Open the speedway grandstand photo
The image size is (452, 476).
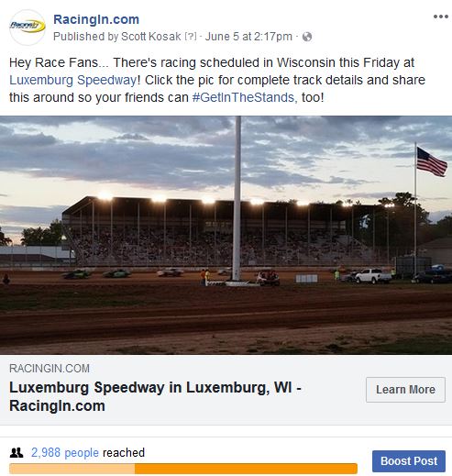[226, 235]
